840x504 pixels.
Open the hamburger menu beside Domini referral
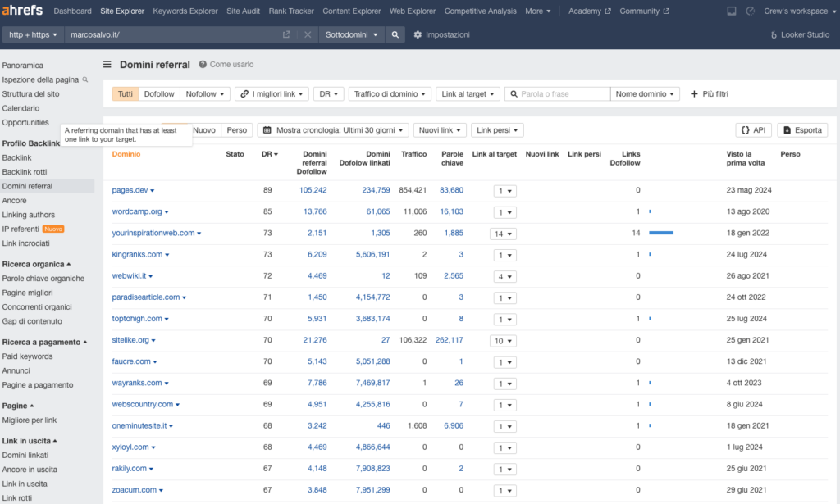(107, 64)
